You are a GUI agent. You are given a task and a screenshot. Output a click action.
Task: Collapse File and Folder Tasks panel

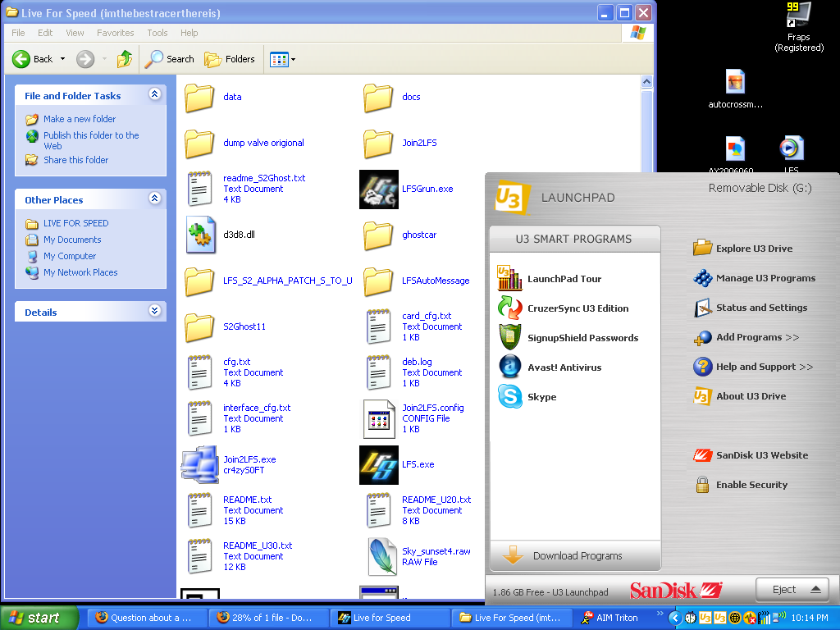click(x=155, y=94)
